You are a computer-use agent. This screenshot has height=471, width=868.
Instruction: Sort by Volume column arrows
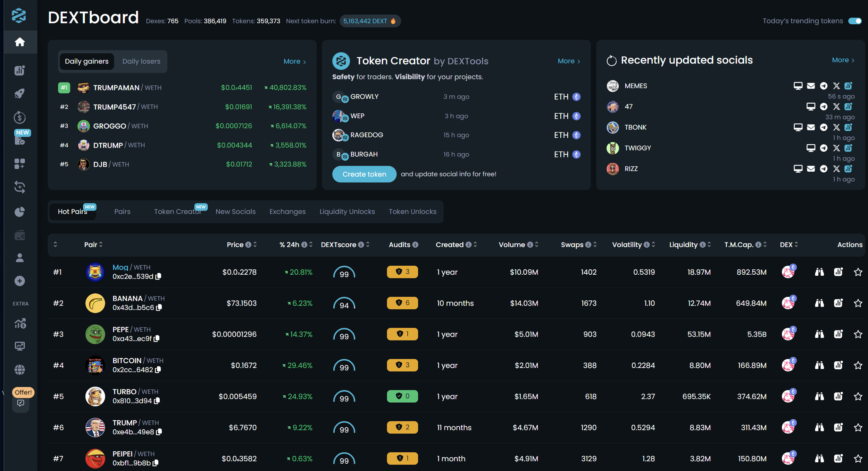537,245
